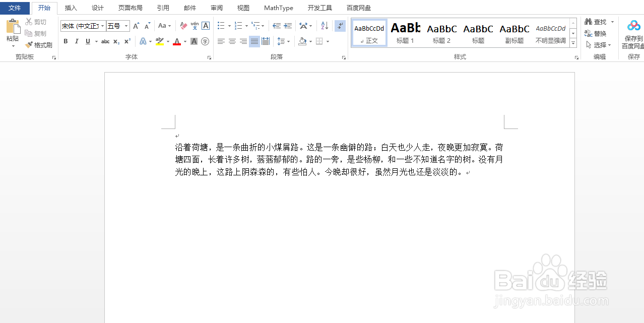This screenshot has height=323, width=644.
Task: Sort text with the A-Z sort icon
Action: tap(325, 26)
